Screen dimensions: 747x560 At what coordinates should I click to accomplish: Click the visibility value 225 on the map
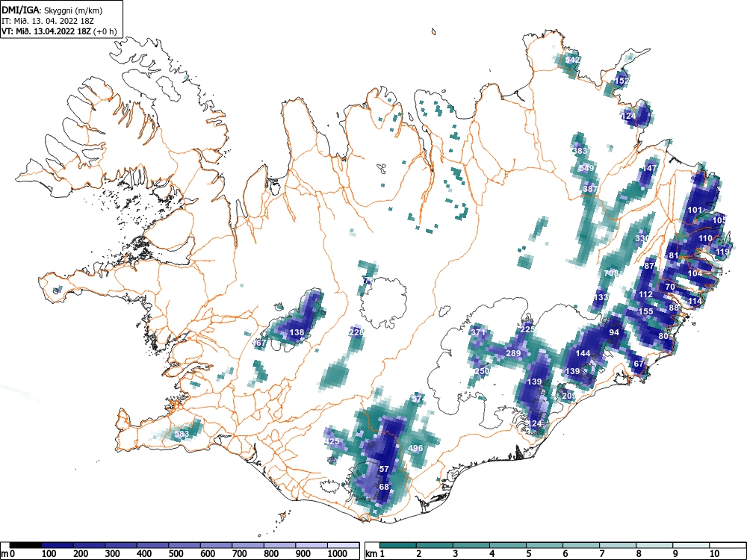pos(527,329)
